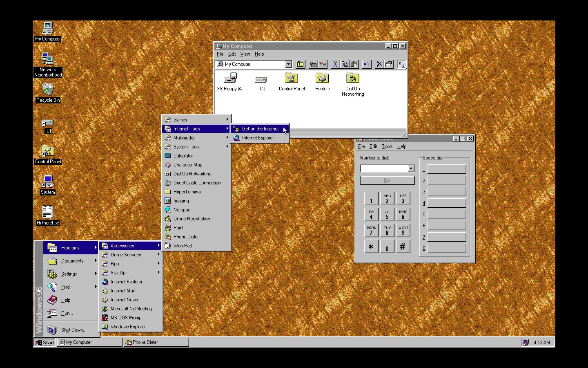The height and width of the screenshot is (368, 588).
Task: Click the Phone Dialer taskbar button
Action: tap(156, 342)
